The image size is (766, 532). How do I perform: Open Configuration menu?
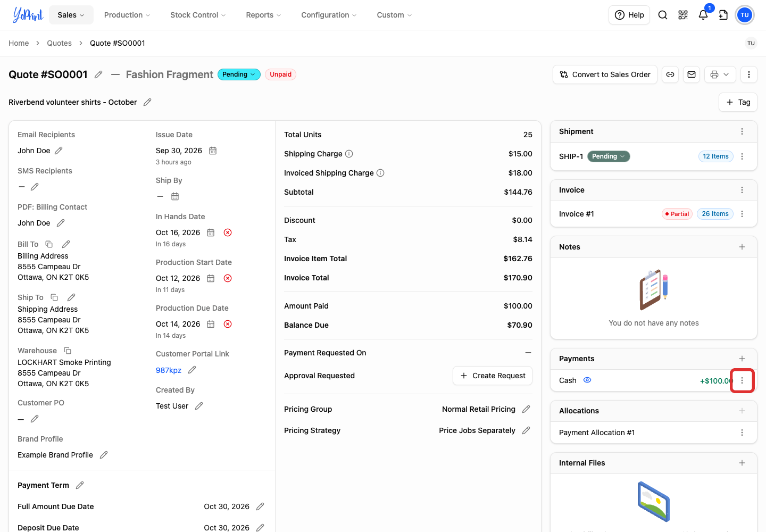(x=329, y=15)
